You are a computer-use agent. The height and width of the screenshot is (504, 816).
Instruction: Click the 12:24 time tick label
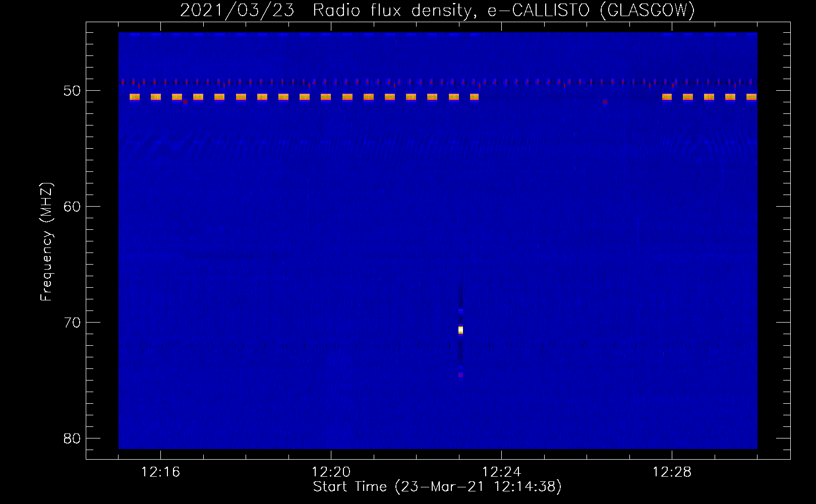point(501,472)
